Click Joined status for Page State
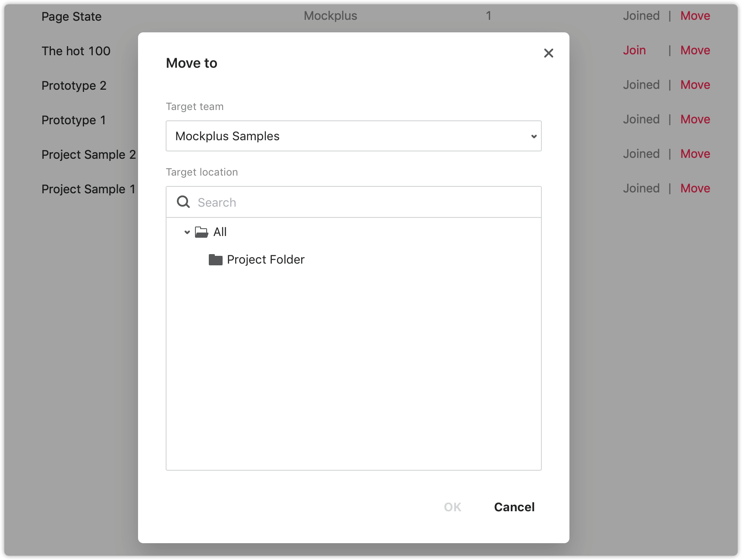 click(x=641, y=16)
